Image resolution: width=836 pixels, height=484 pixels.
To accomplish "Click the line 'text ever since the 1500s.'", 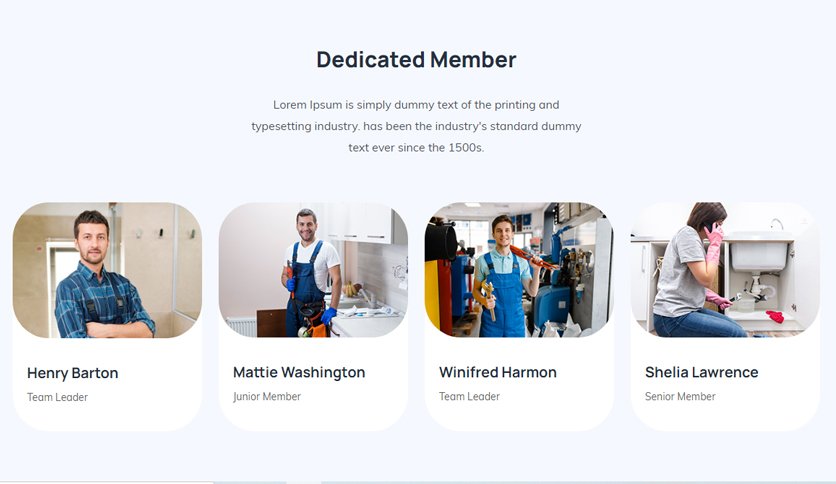I will click(416, 148).
